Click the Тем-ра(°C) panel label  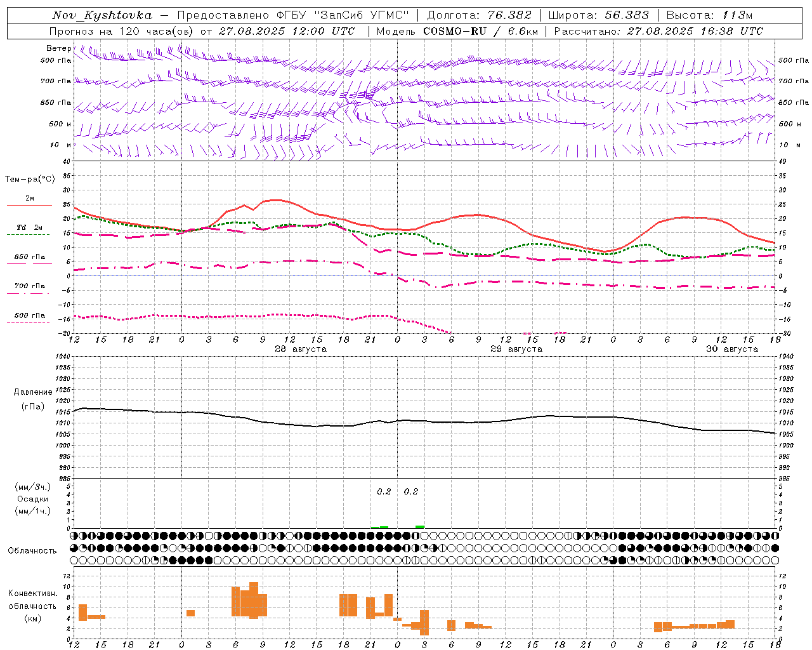(30, 180)
